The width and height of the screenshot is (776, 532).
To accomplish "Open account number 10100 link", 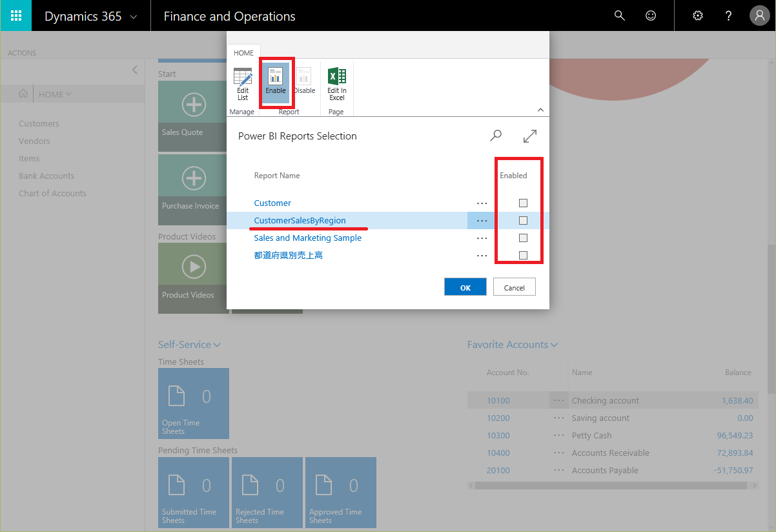I will coord(498,400).
